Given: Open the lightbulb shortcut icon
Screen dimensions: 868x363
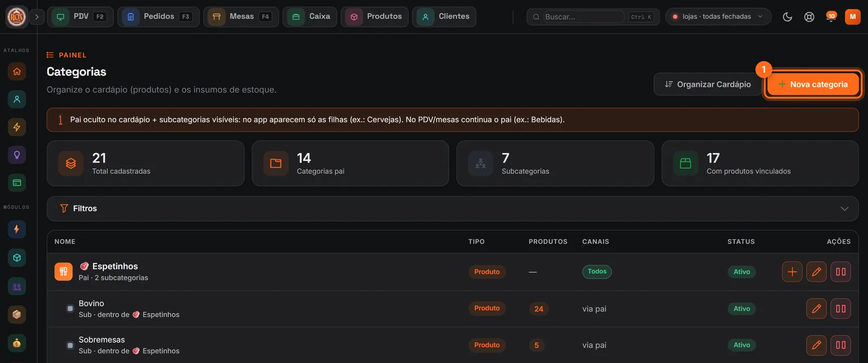Looking at the screenshot, I should click(17, 155).
